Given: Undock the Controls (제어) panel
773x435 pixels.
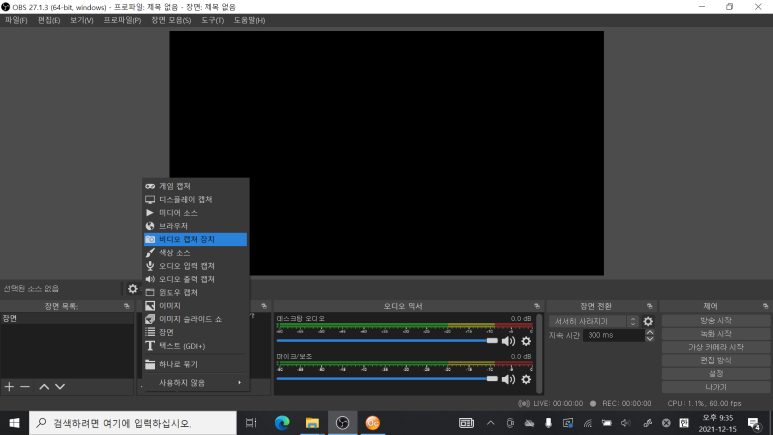Looking at the screenshot, I should click(x=765, y=306).
